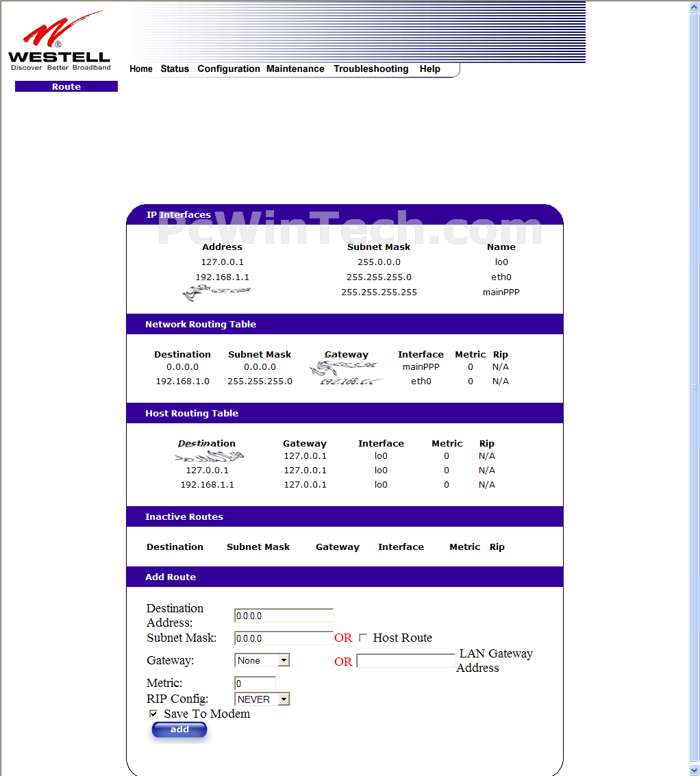
Task: Open the Configuration menu
Action: tap(229, 68)
